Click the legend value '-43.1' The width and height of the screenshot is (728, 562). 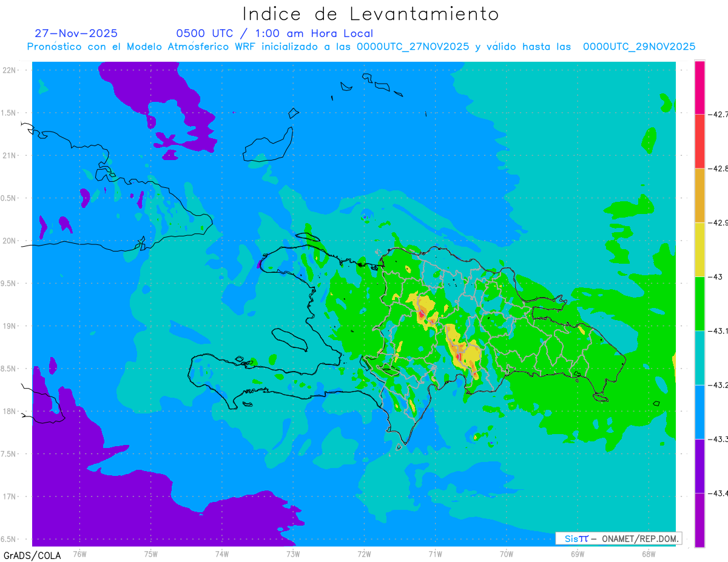click(718, 330)
